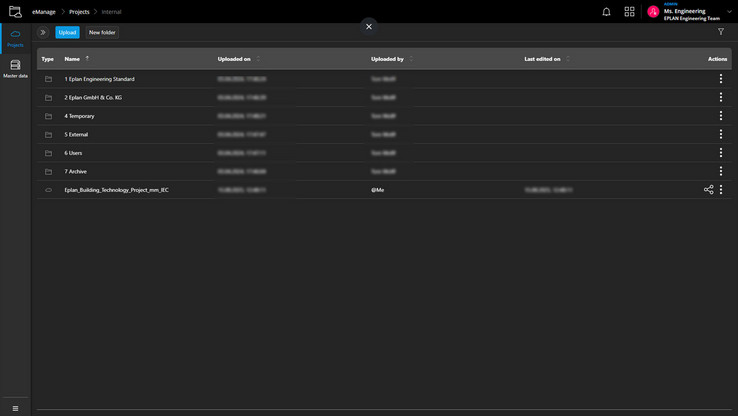Screen dimensions: 738x416
Task: Open the filter icon above the table
Action: tap(721, 32)
